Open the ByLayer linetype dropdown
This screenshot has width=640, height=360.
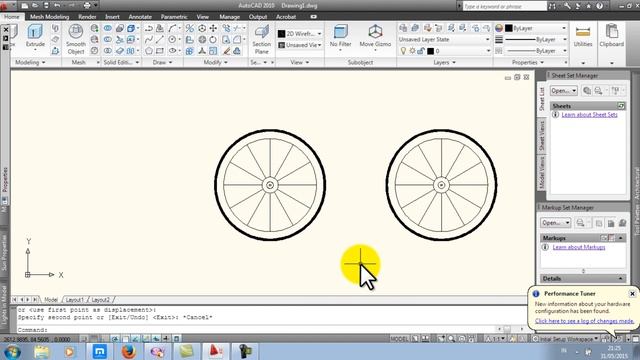tap(536, 51)
